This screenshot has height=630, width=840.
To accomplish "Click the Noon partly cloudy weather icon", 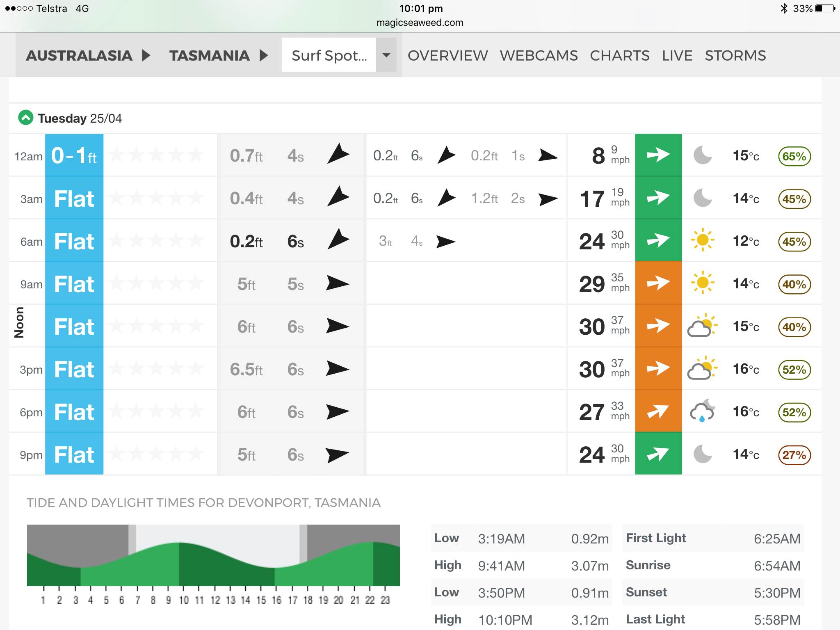I will tap(702, 326).
